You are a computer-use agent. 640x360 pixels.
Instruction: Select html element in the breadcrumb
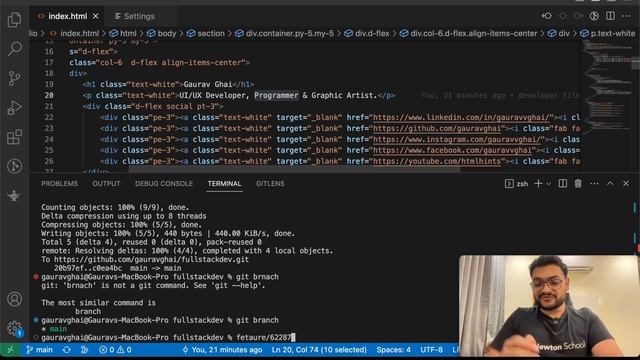point(128,33)
